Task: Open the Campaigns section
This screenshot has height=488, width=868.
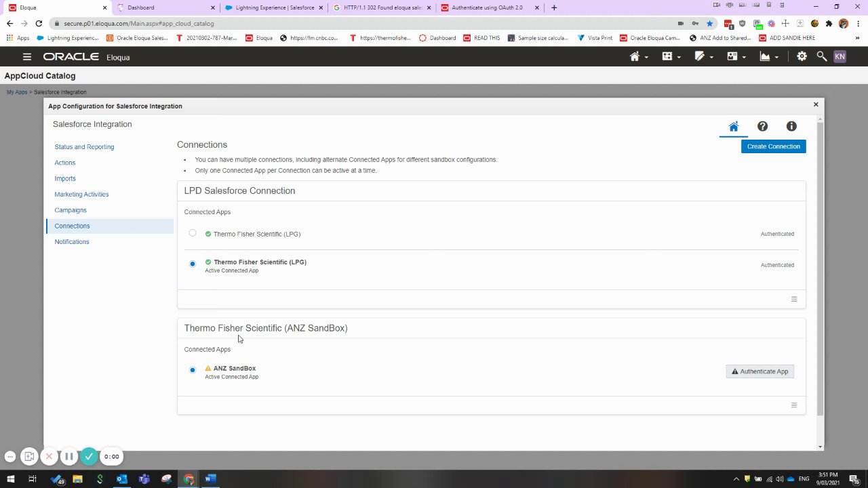Action: (x=71, y=210)
